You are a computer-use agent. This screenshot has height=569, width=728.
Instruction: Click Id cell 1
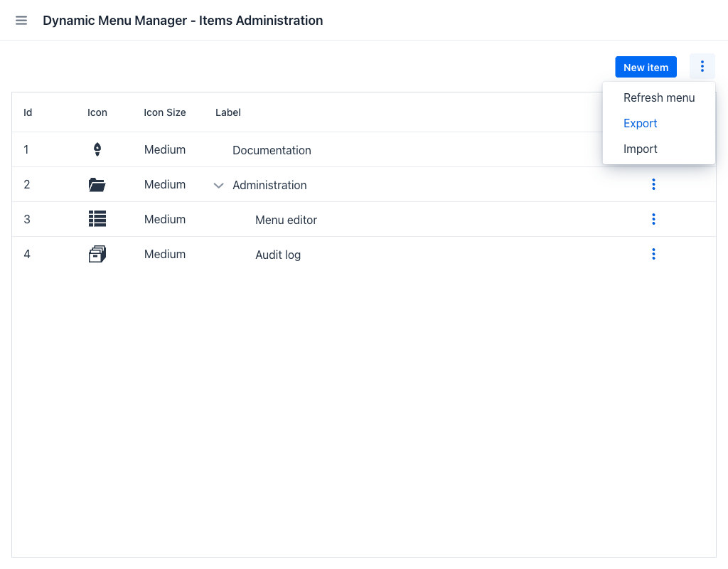(x=26, y=149)
